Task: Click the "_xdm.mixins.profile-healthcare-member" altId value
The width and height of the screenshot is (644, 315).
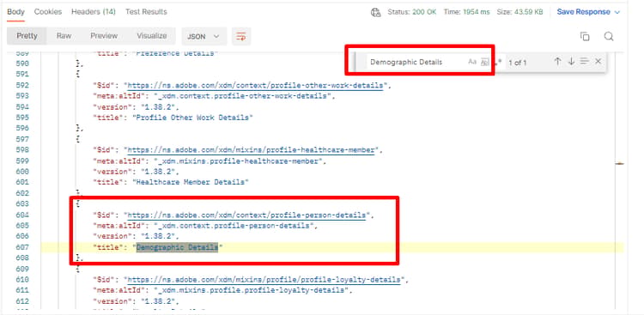Action: click(x=238, y=161)
